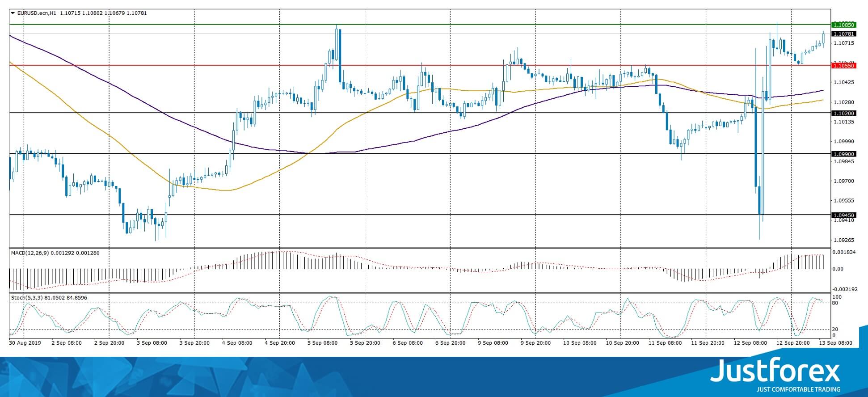The height and width of the screenshot is (397, 868).
Task: Click the 1.09990 value on the price scale
Action: tap(843, 141)
